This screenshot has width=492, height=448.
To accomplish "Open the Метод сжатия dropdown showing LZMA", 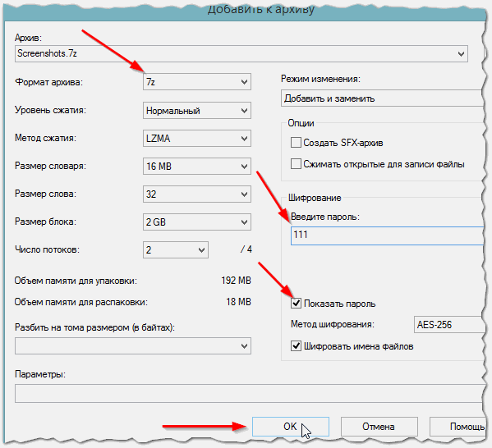I will click(197, 138).
